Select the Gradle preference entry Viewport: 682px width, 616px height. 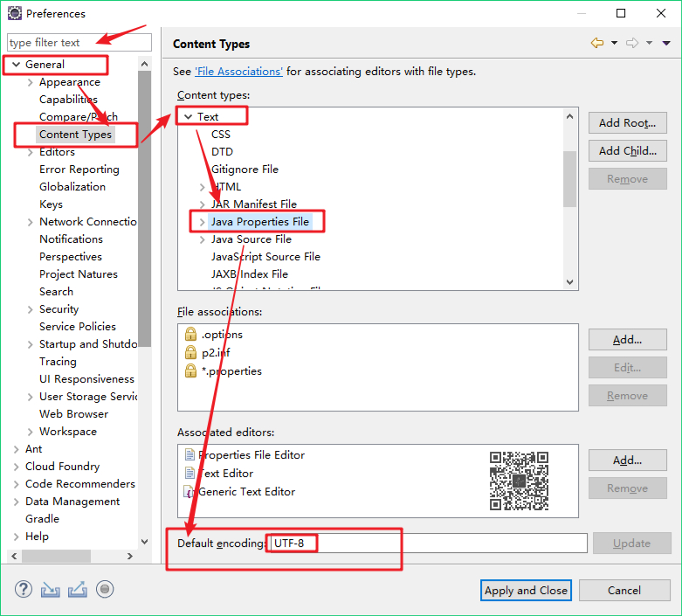42,519
